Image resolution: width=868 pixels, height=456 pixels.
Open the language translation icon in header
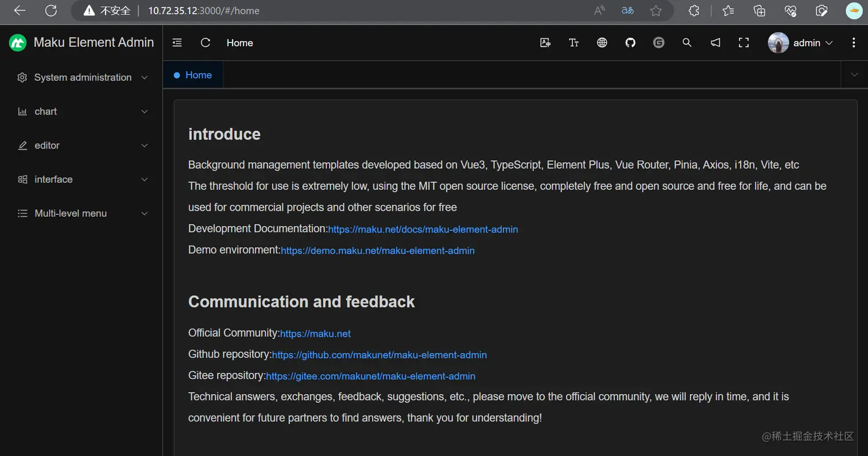click(545, 43)
